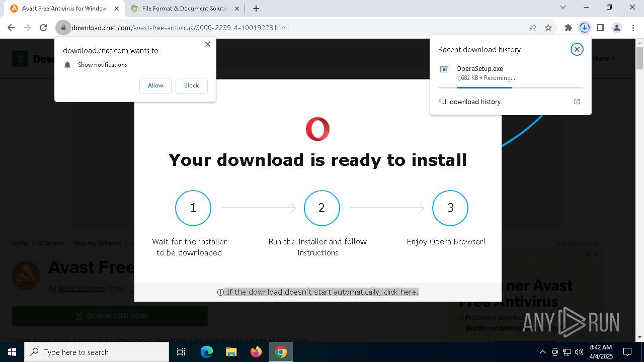This screenshot has height=362, width=644.
Task: Open the notification center icon
Action: click(x=627, y=352)
